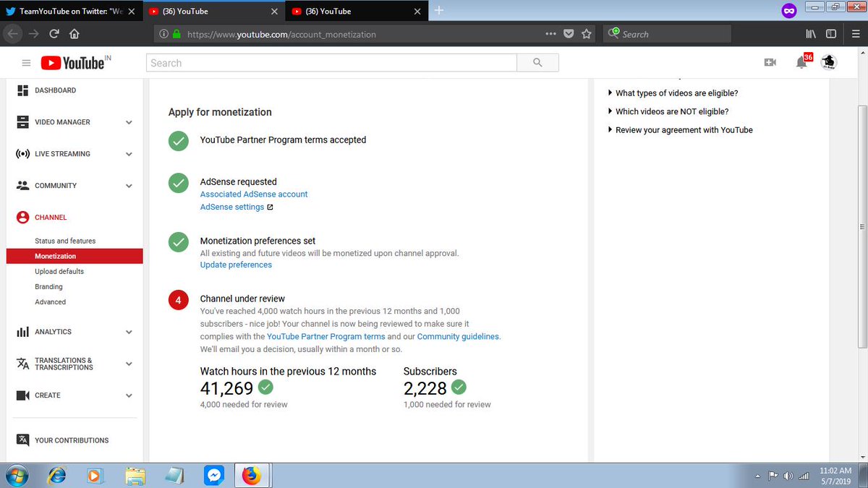Go to the browser home page
The height and width of the screenshot is (488, 868).
[x=74, y=33]
